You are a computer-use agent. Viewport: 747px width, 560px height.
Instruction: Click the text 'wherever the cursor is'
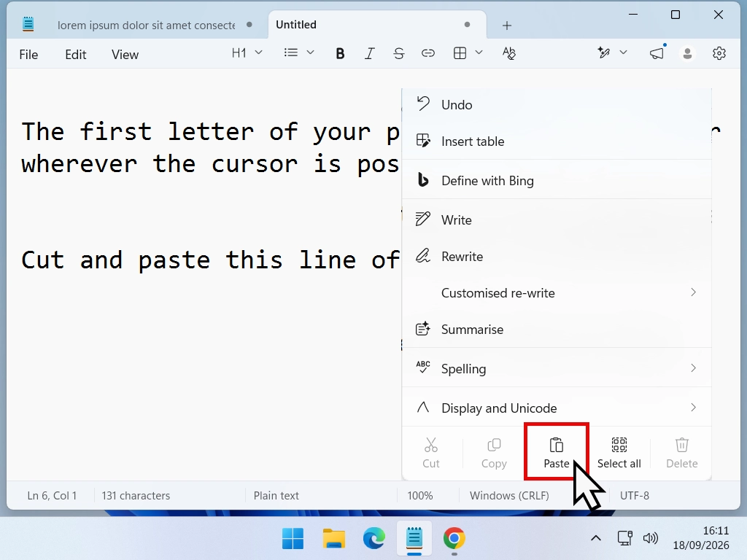point(181,164)
